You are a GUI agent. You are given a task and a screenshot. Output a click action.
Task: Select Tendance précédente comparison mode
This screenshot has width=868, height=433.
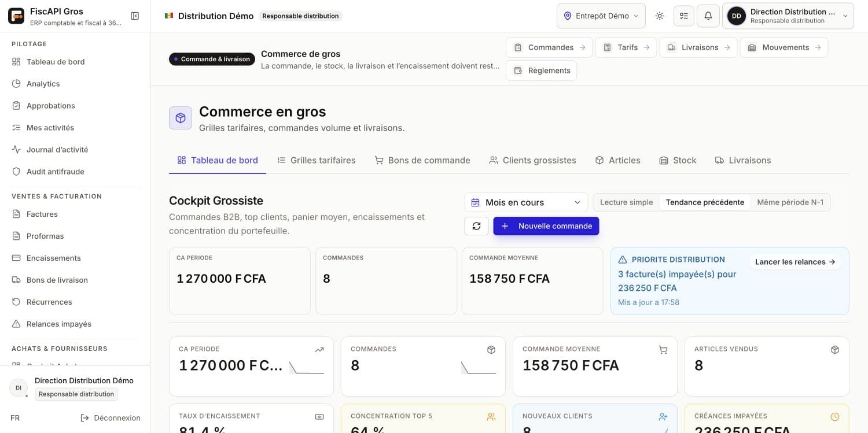coord(705,202)
